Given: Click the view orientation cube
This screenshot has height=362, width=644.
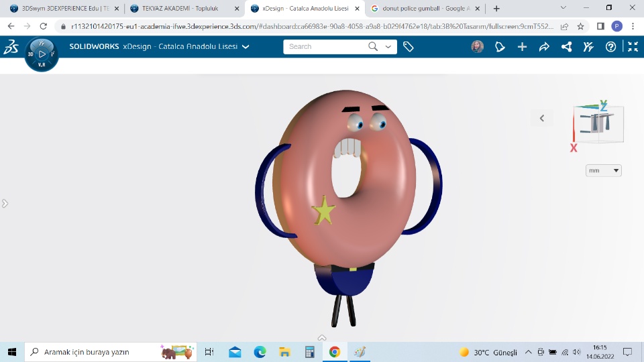Looking at the screenshot, I should click(598, 123).
